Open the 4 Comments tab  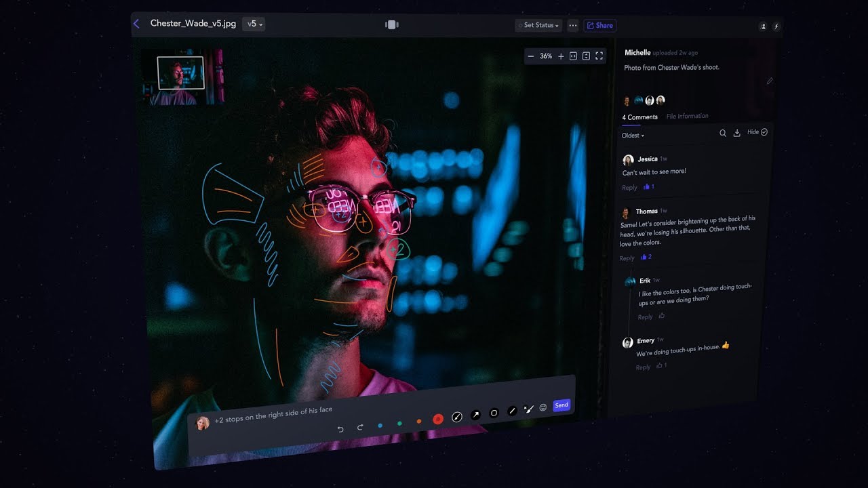point(640,117)
